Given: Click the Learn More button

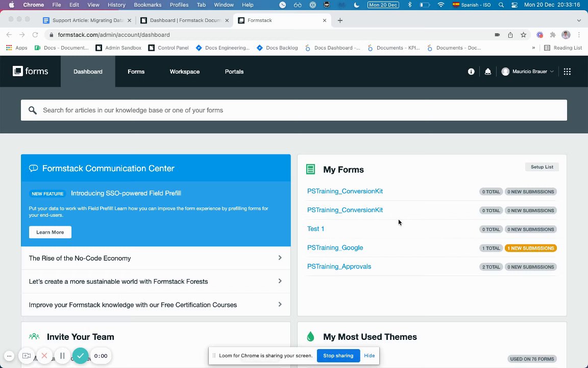Looking at the screenshot, I should click(50, 232).
